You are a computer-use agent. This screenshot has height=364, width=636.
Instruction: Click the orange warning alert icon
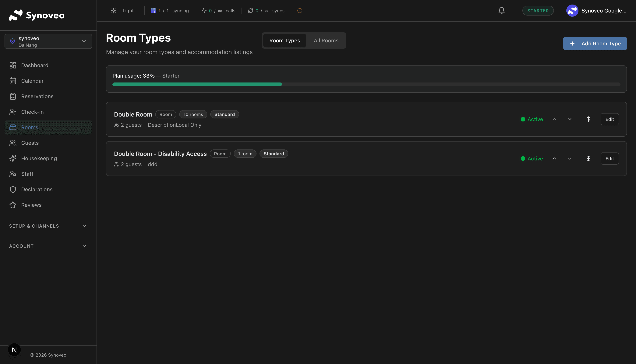[300, 11]
